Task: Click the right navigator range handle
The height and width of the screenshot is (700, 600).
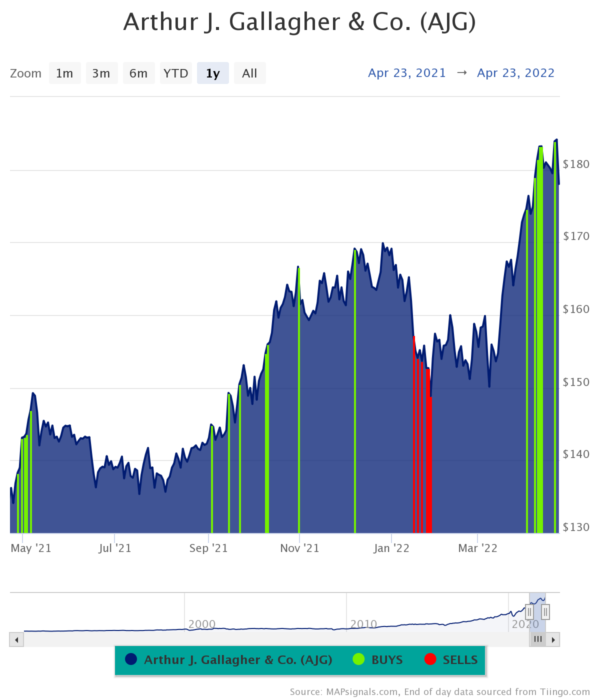Action: point(545,611)
